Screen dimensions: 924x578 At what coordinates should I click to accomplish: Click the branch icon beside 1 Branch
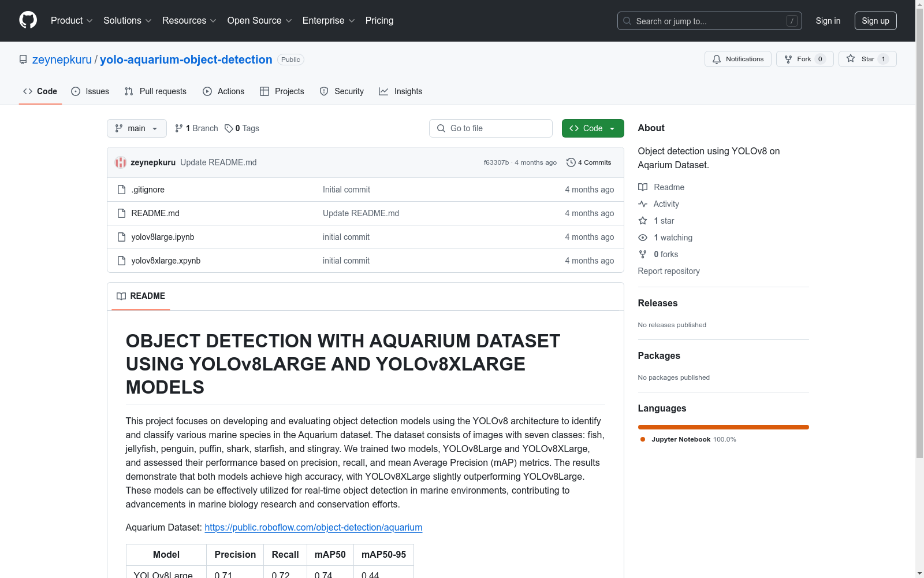click(179, 128)
